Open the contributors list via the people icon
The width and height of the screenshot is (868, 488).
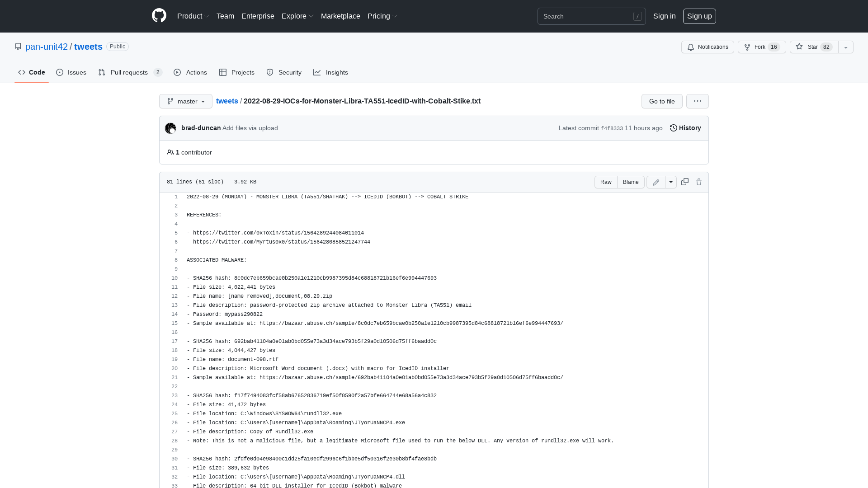(170, 152)
